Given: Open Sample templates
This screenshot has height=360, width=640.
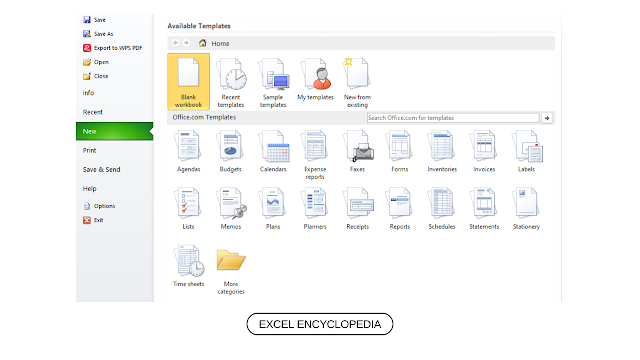Looking at the screenshot, I should [x=273, y=82].
